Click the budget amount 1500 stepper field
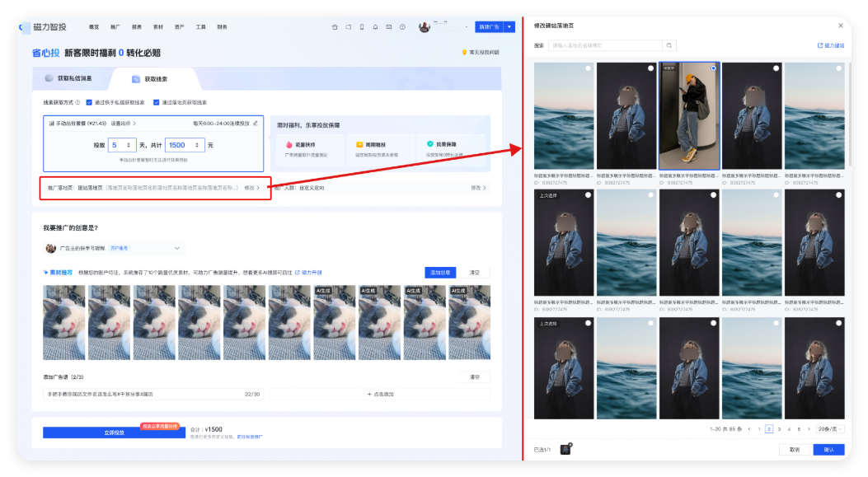This screenshot has width=868, height=477. pos(185,145)
